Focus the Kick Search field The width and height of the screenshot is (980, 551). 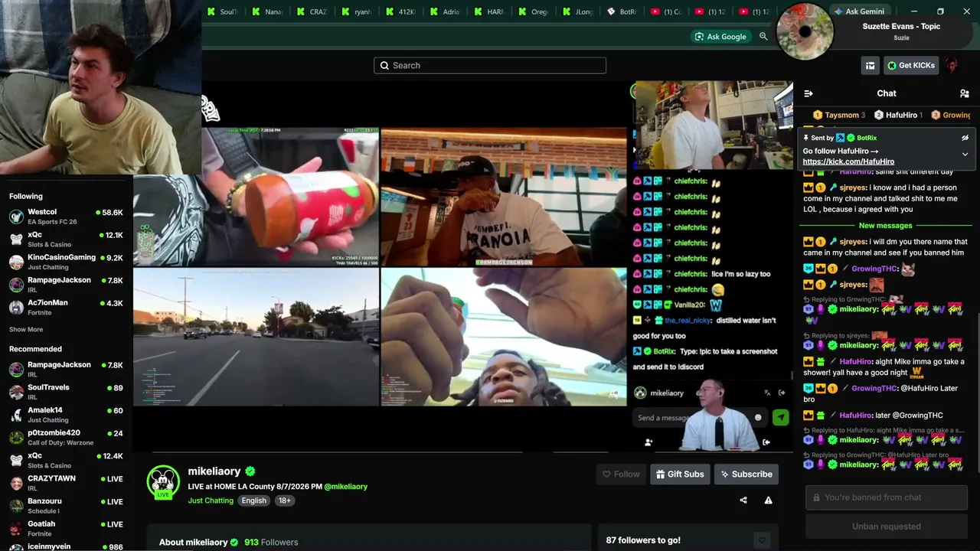[490, 66]
